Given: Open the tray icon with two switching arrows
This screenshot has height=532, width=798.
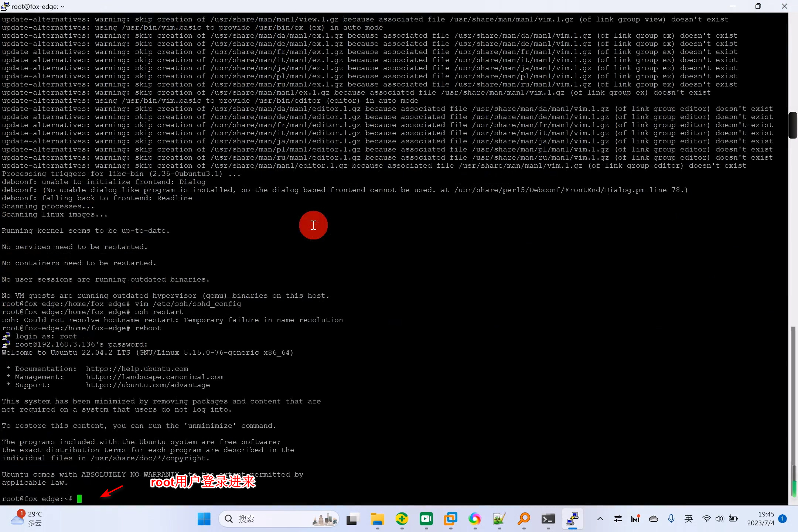Looking at the screenshot, I should click(618, 519).
